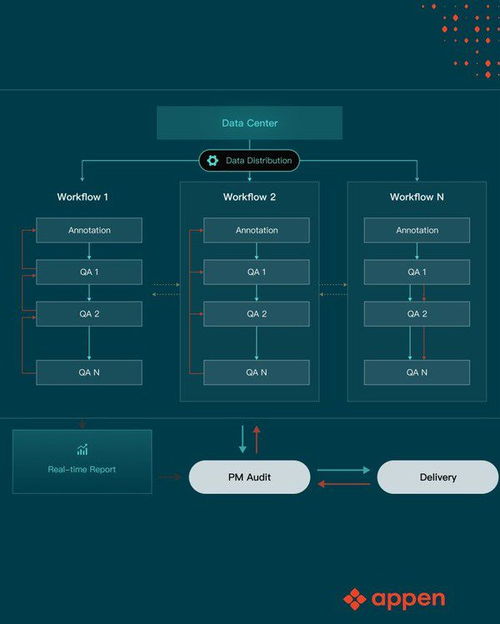Open the PM Audit button
Screen dimensions: 500x624
click(x=250, y=477)
